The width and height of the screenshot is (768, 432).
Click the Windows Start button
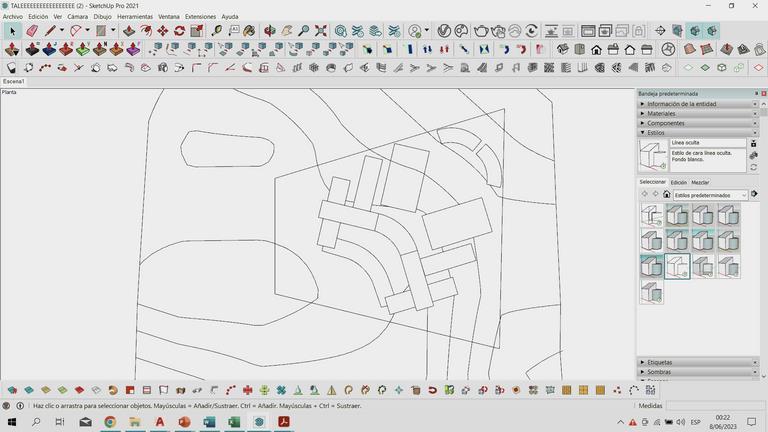(12, 422)
